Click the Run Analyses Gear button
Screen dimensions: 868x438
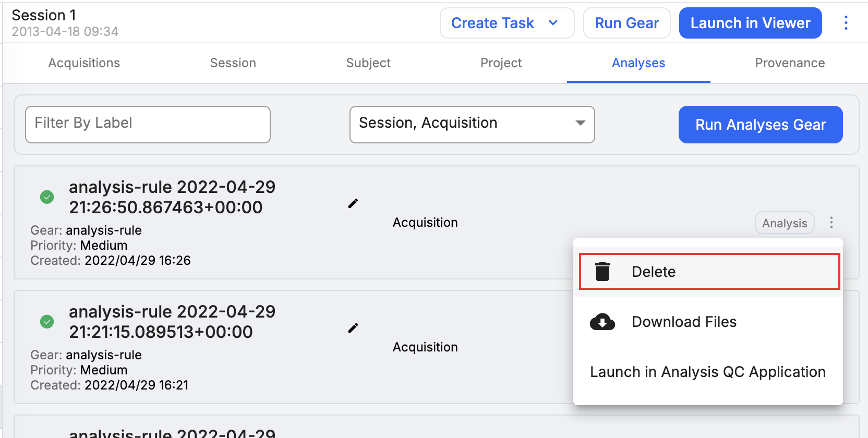click(x=761, y=125)
